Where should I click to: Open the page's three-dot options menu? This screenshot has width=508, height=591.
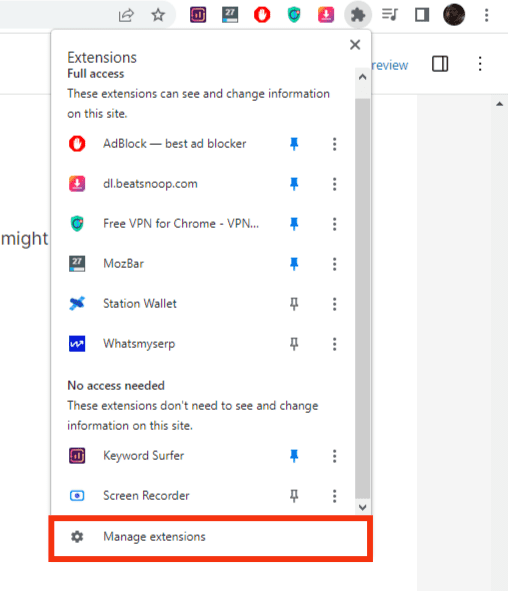480,64
